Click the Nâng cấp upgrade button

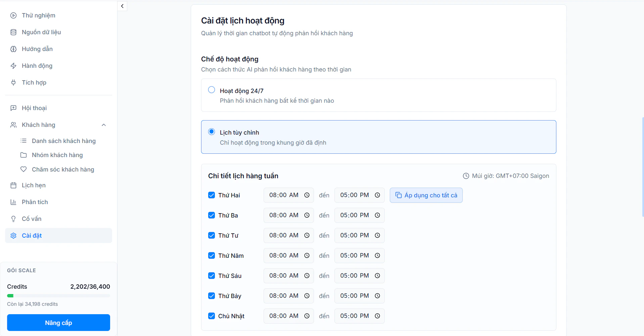(x=58, y=323)
